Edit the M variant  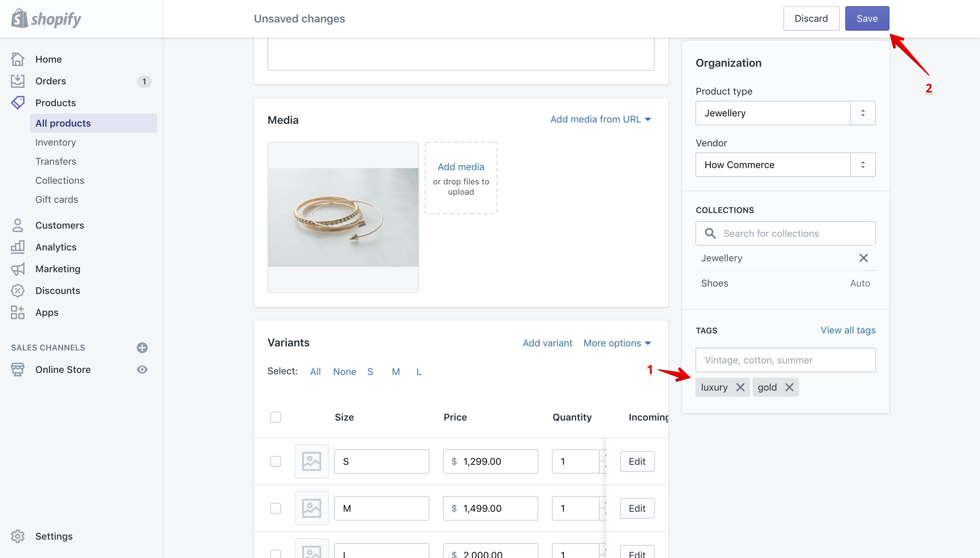(637, 508)
